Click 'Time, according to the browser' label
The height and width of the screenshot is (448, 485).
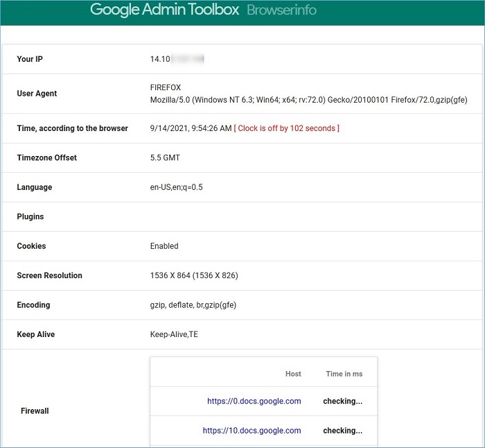pos(72,128)
